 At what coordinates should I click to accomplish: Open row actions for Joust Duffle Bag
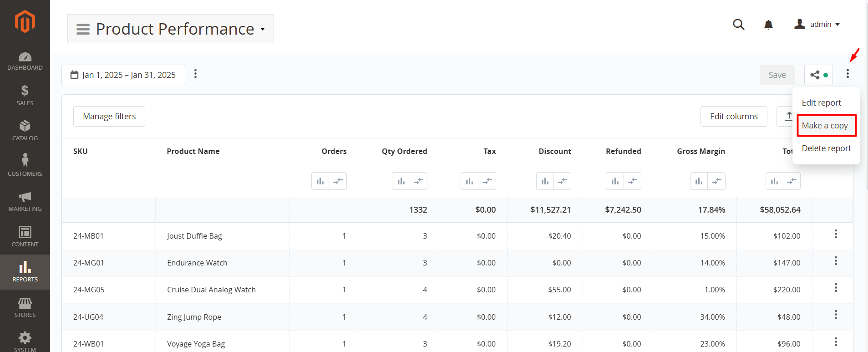(x=835, y=234)
